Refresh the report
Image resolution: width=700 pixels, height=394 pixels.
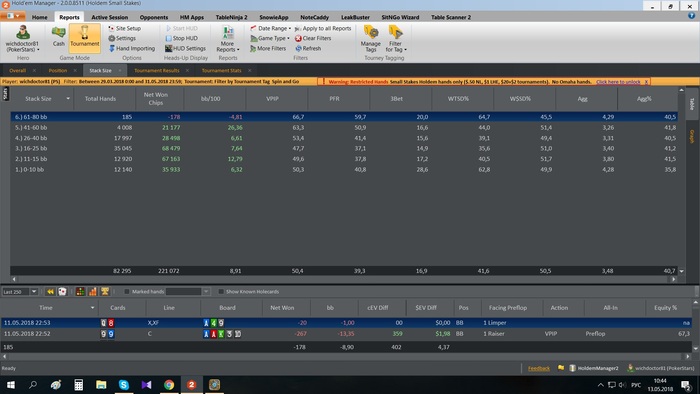[x=308, y=48]
